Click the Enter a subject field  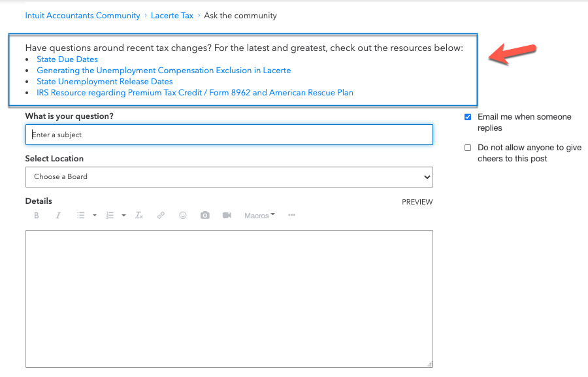229,135
